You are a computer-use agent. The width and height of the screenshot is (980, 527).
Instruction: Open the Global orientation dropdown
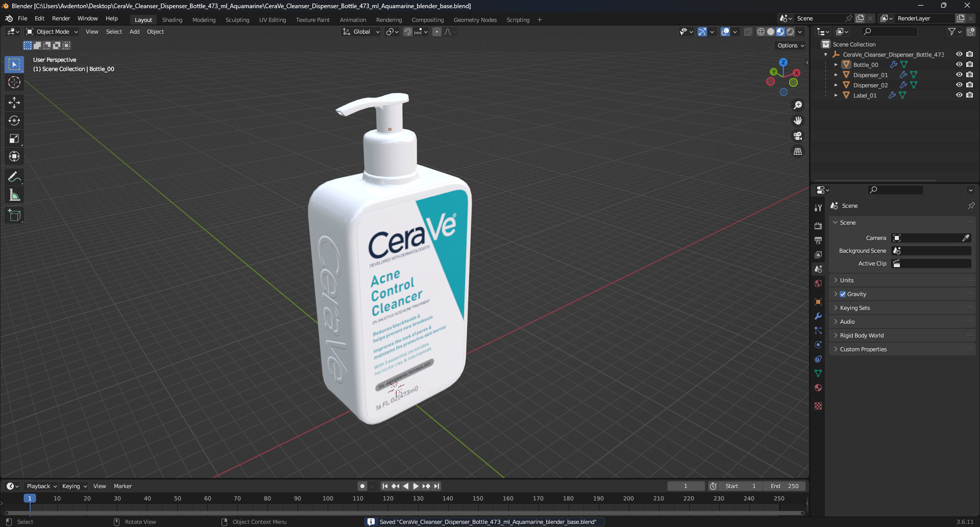[361, 32]
